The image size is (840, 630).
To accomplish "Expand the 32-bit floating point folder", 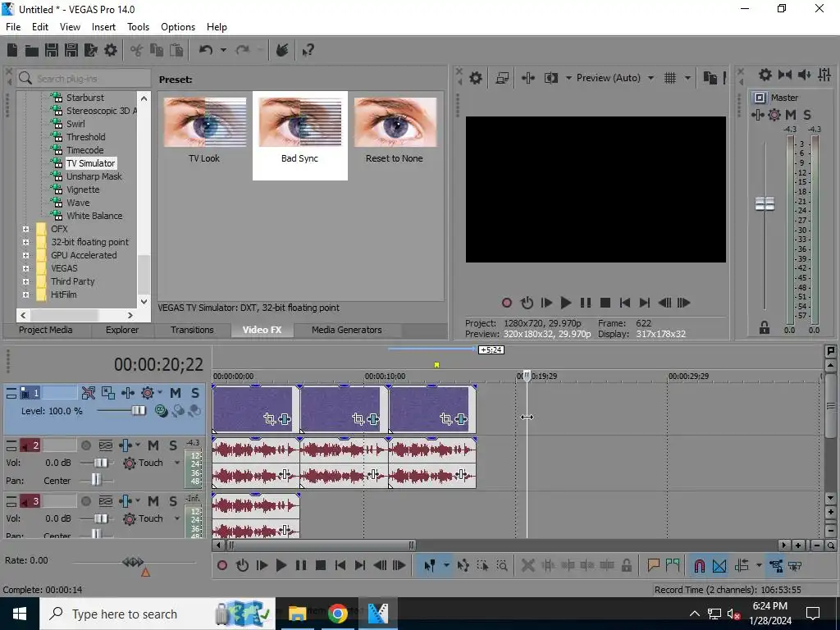I will (x=25, y=242).
